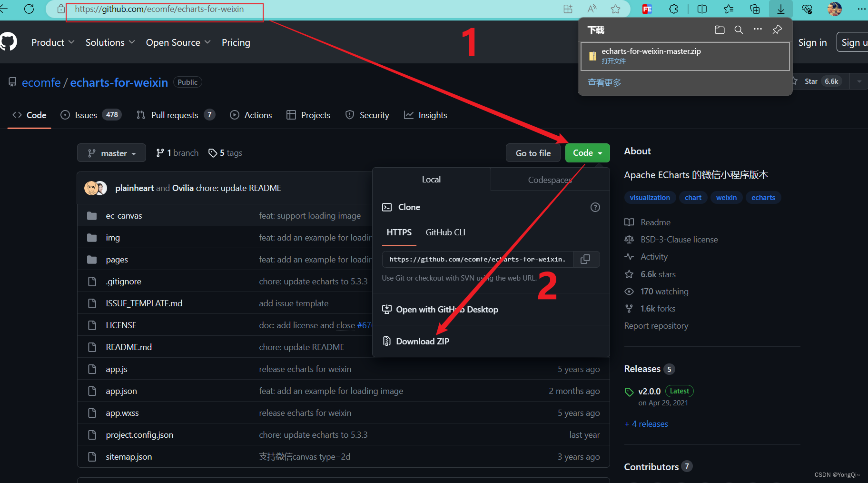Viewport: 868px width, 483px height.
Task: Click the ecomfe owner link
Action: pyautogui.click(x=41, y=82)
